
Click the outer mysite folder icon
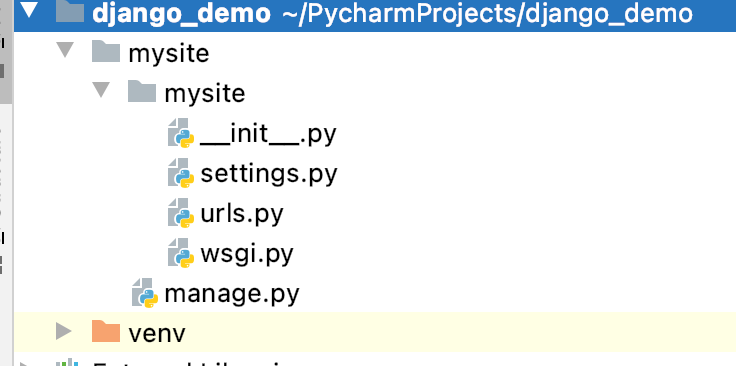pos(106,51)
